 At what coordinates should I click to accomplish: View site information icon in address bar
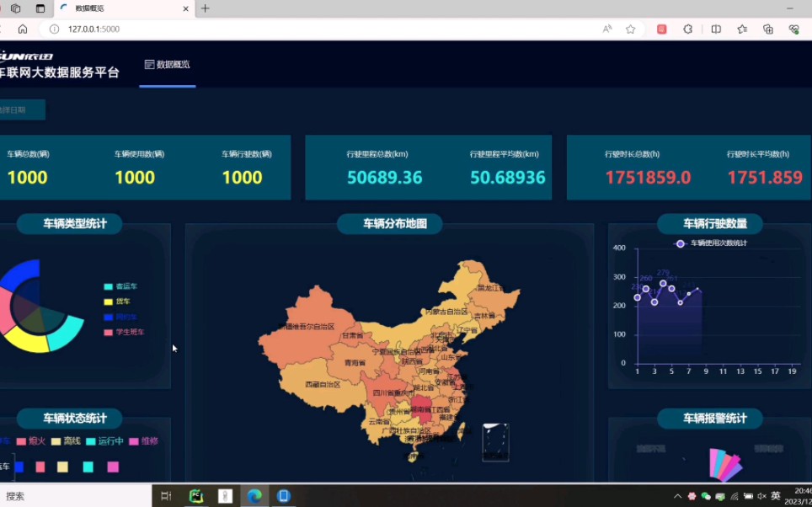[x=55, y=29]
